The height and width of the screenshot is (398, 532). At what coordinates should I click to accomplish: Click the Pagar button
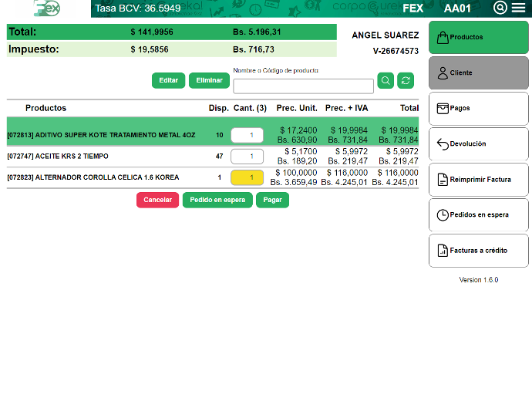[272, 200]
